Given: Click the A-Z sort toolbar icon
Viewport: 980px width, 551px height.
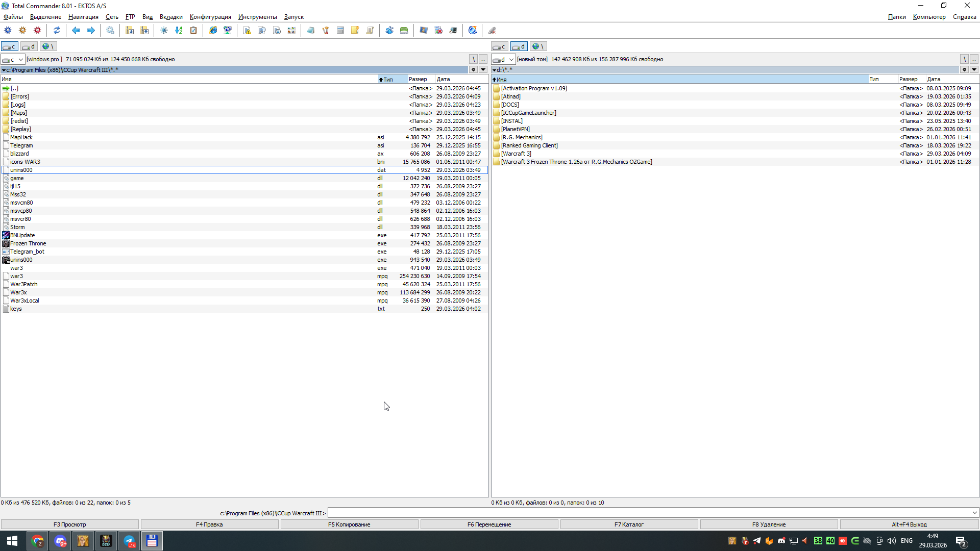Looking at the screenshot, I should pos(179,31).
